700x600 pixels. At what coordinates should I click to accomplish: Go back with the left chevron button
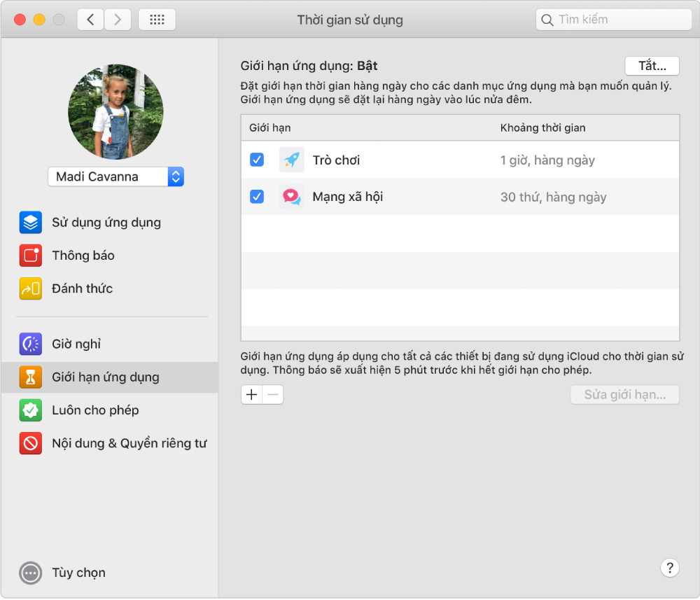click(90, 20)
